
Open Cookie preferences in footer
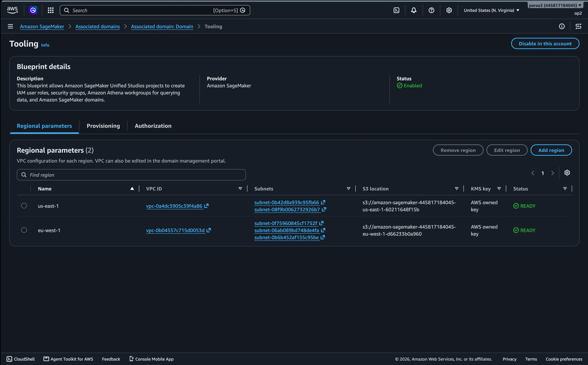pyautogui.click(x=564, y=359)
